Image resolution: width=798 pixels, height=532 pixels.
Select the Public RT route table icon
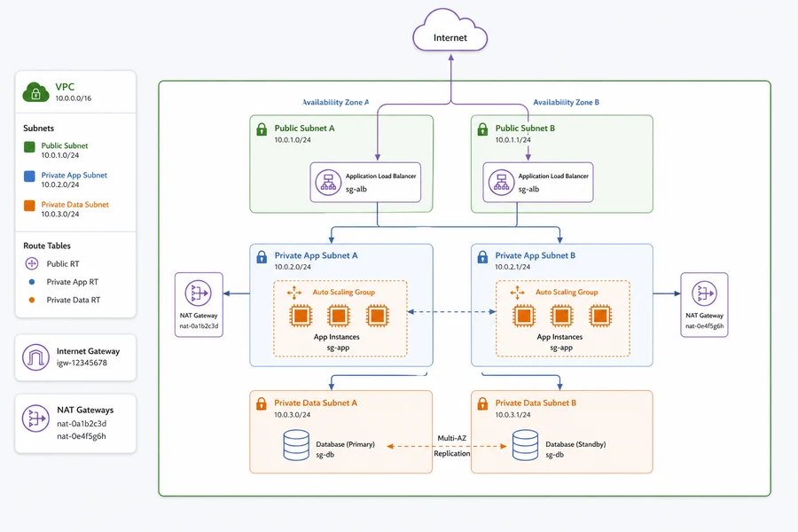point(32,263)
